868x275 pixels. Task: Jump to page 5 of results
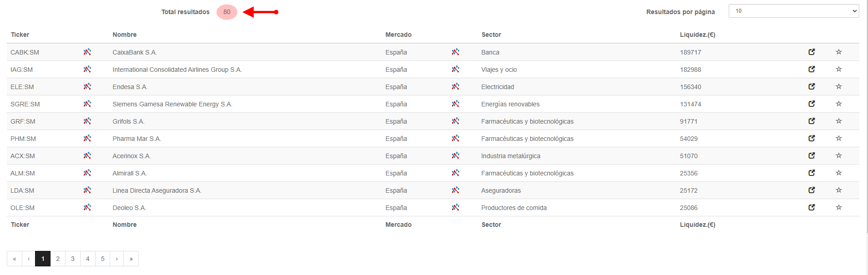[x=103, y=259]
